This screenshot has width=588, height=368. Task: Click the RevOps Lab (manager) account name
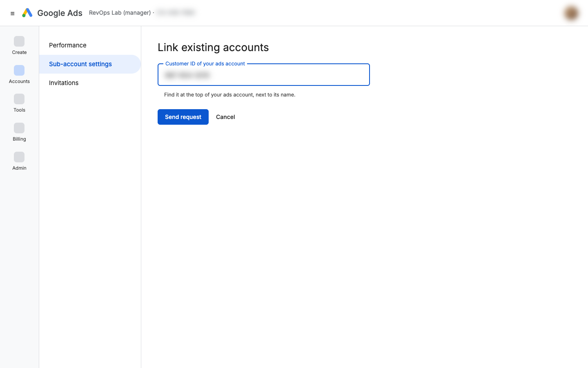[x=120, y=13]
